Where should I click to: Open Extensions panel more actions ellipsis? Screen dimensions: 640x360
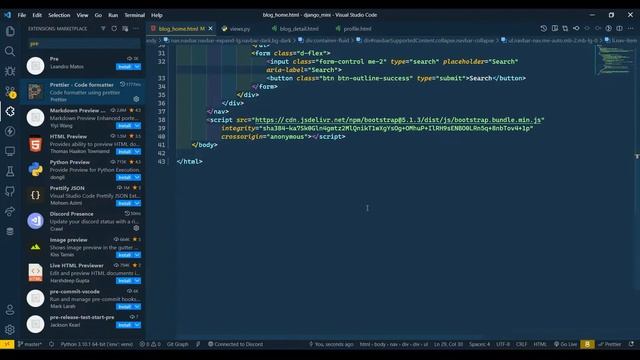[136, 29]
